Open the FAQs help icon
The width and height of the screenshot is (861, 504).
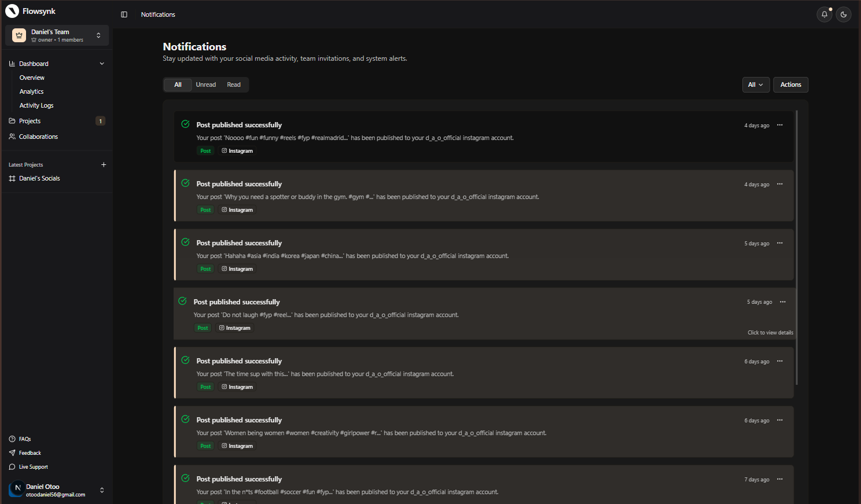12,439
